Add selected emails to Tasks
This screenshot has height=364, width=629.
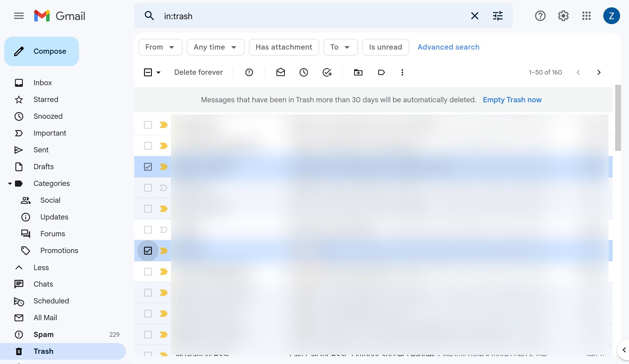tap(327, 72)
